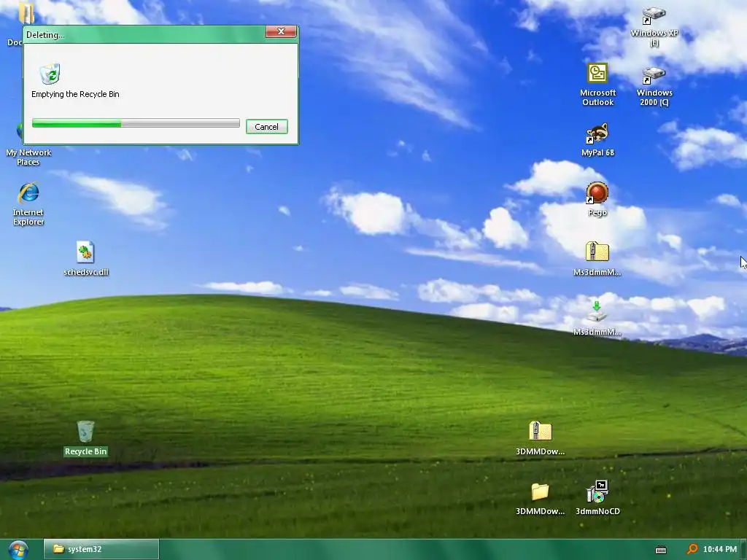Click the keyboard tray icon
This screenshot has width=747, height=560.
(661, 550)
